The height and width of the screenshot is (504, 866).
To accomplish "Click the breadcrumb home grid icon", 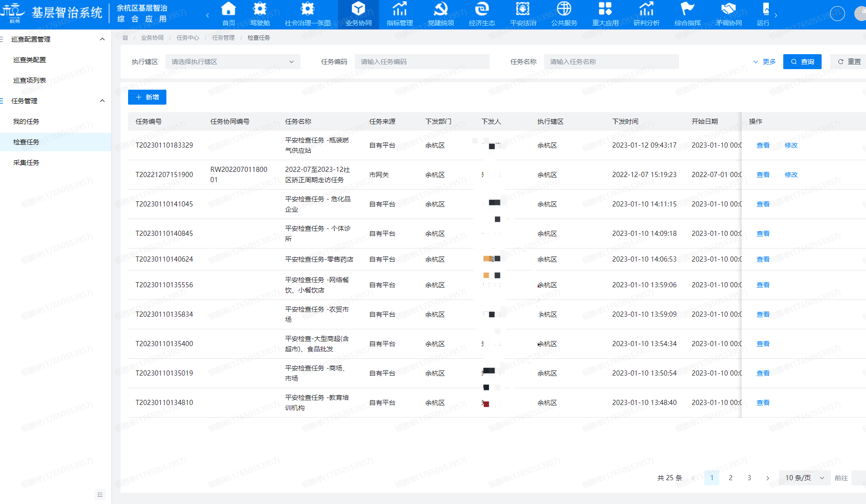I will 125,38.
